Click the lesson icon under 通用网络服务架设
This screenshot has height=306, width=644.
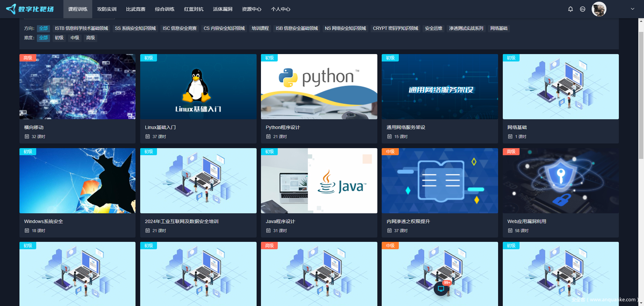point(389,137)
